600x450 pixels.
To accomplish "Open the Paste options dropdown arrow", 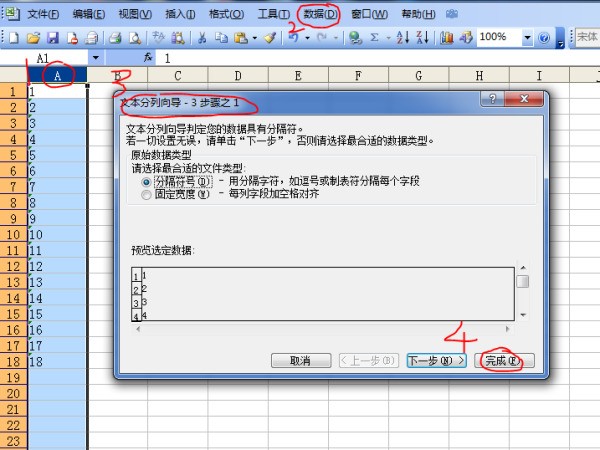I will [x=255, y=38].
